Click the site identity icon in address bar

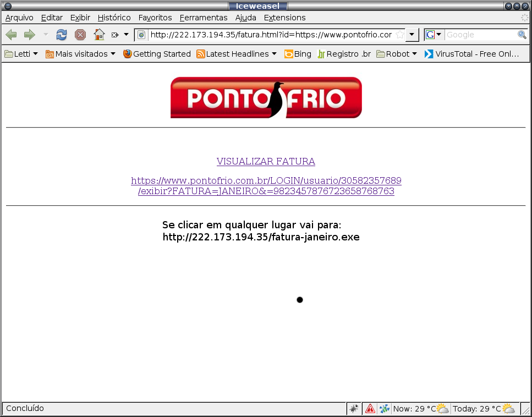[x=141, y=35]
